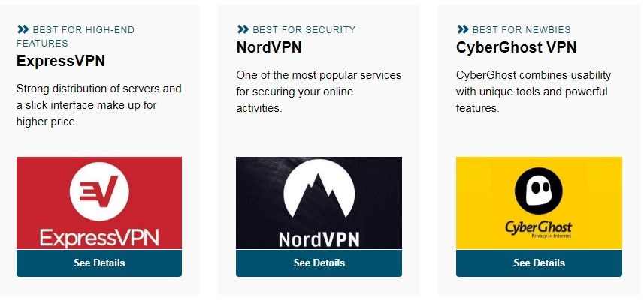Click the Best for High-End Features label
The width and height of the screenshot is (644, 301).
click(76, 36)
